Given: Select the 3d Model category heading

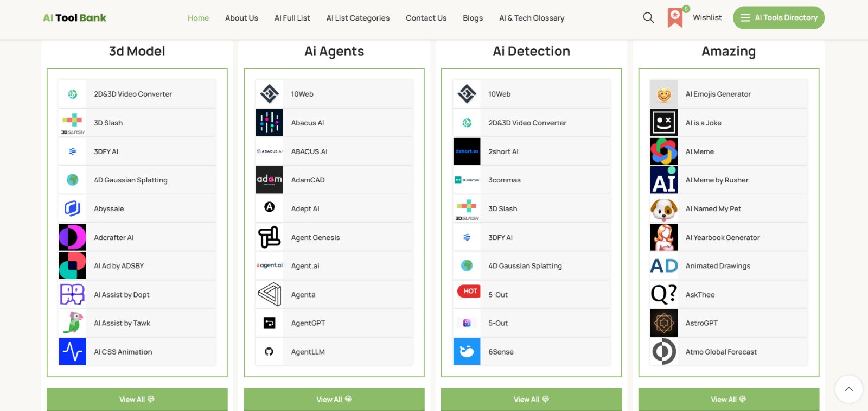Looking at the screenshot, I should coord(137,51).
